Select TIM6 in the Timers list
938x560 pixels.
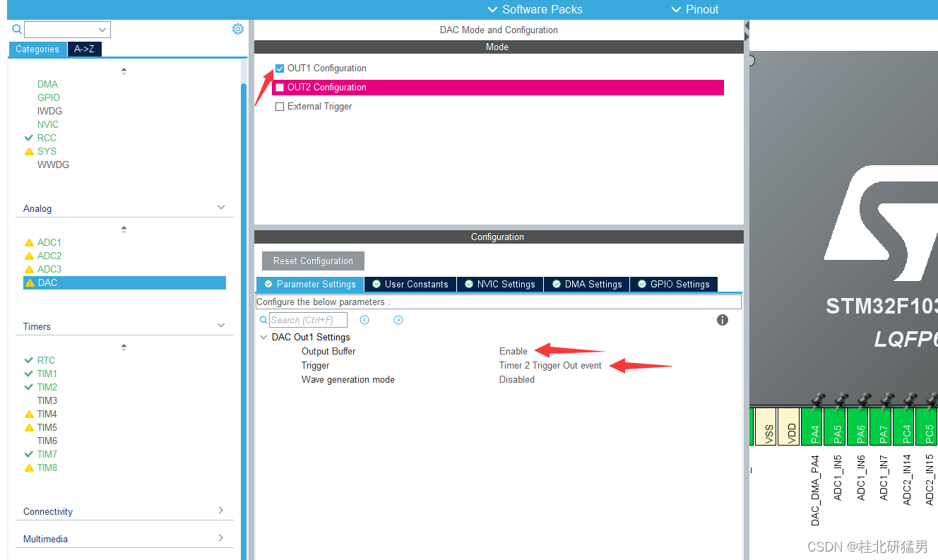[47, 441]
